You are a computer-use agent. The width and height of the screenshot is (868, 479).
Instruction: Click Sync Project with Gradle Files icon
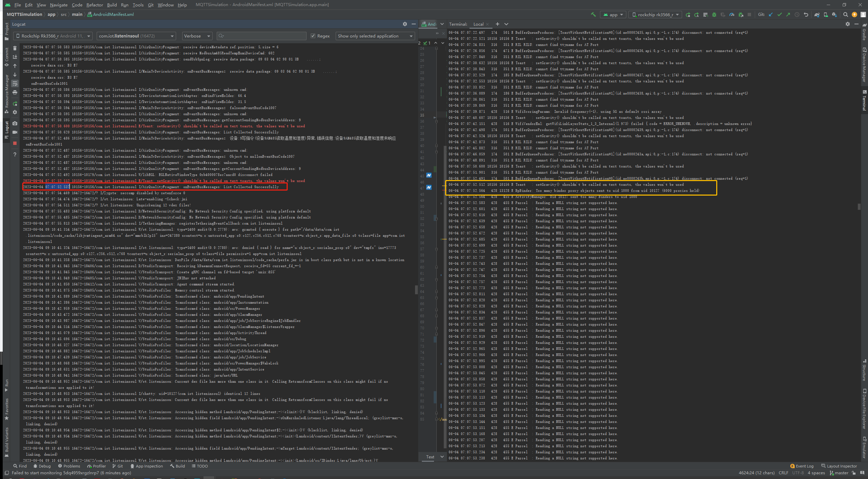click(817, 15)
